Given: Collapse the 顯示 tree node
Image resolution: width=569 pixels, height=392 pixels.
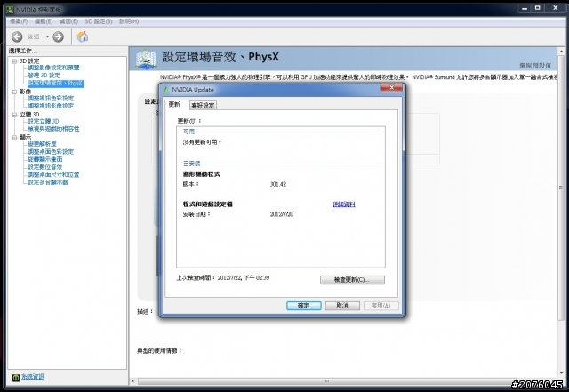Looking at the screenshot, I should (14, 138).
